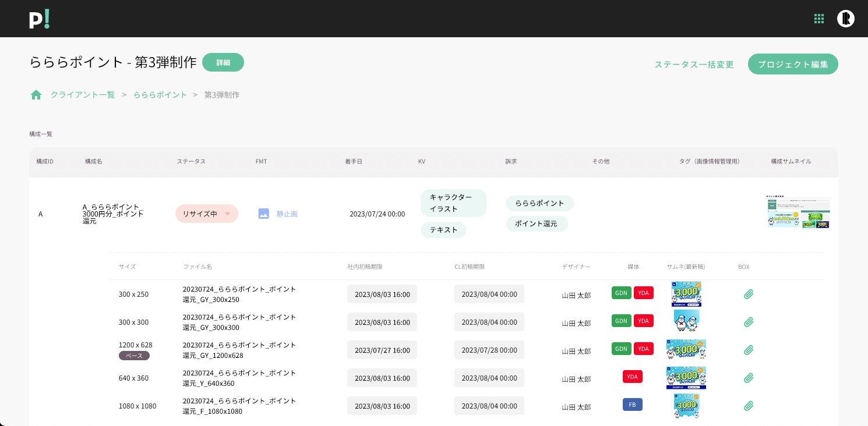Click the ステータス column header
Screen dimensions: 868x426
pos(191,161)
